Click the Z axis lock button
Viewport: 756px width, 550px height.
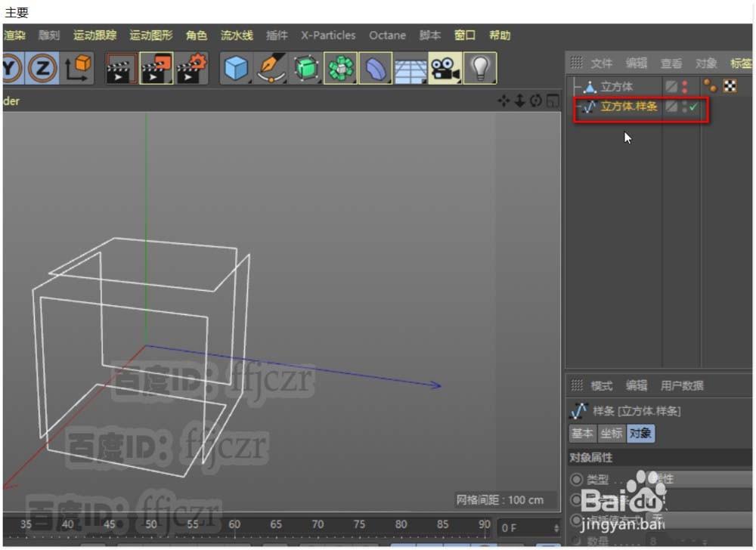[44, 67]
